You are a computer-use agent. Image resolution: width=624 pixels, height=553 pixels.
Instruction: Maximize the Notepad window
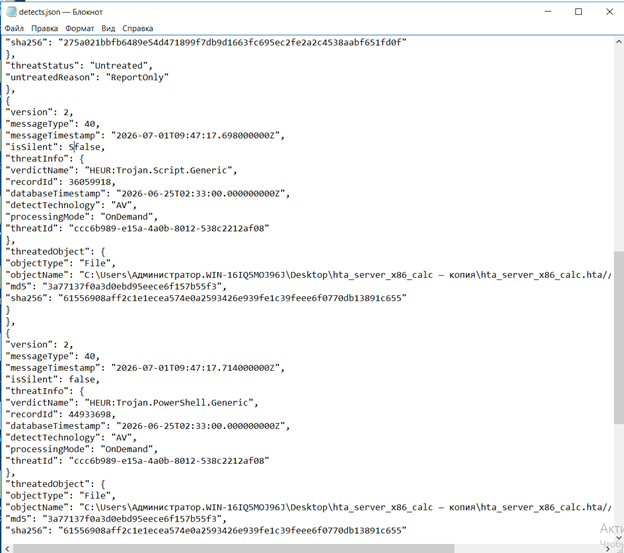click(579, 12)
